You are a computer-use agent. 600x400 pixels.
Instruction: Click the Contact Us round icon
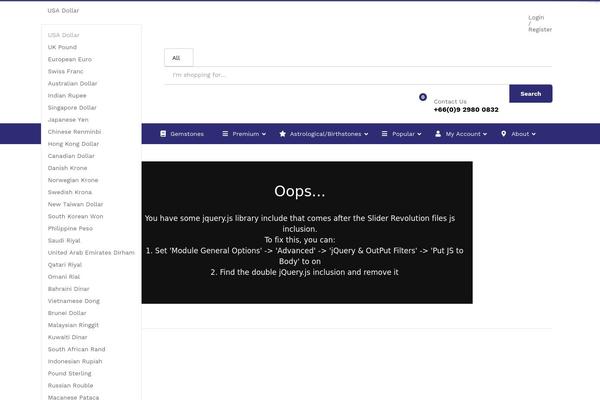pyautogui.click(x=423, y=97)
